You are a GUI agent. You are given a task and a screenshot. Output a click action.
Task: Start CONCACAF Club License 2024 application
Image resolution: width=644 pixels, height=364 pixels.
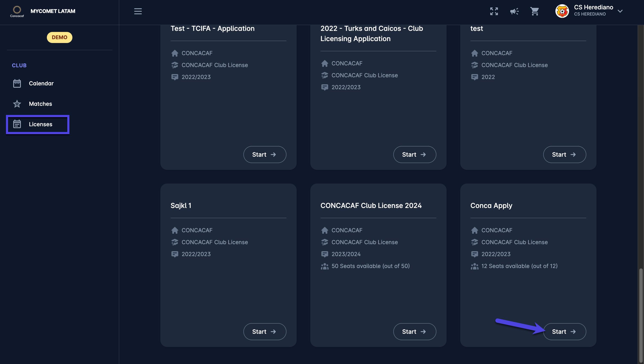click(414, 331)
